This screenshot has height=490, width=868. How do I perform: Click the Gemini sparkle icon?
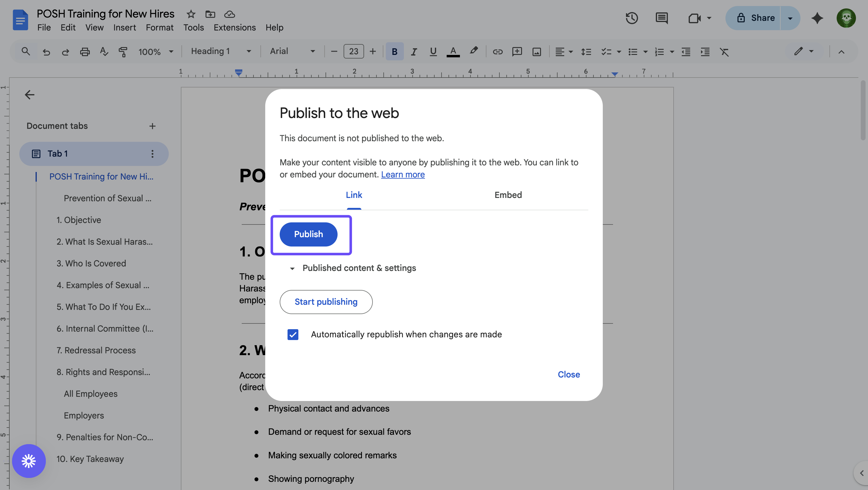click(817, 18)
